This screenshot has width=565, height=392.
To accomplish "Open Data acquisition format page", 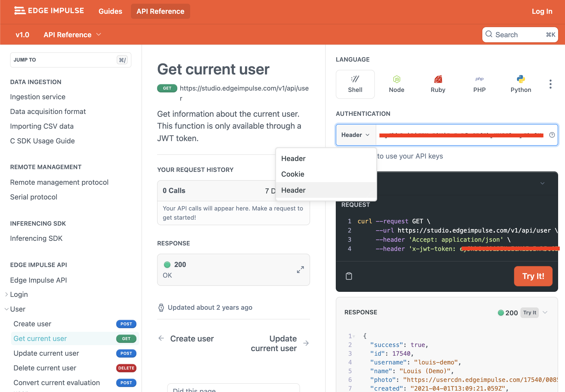I will 48,111.
